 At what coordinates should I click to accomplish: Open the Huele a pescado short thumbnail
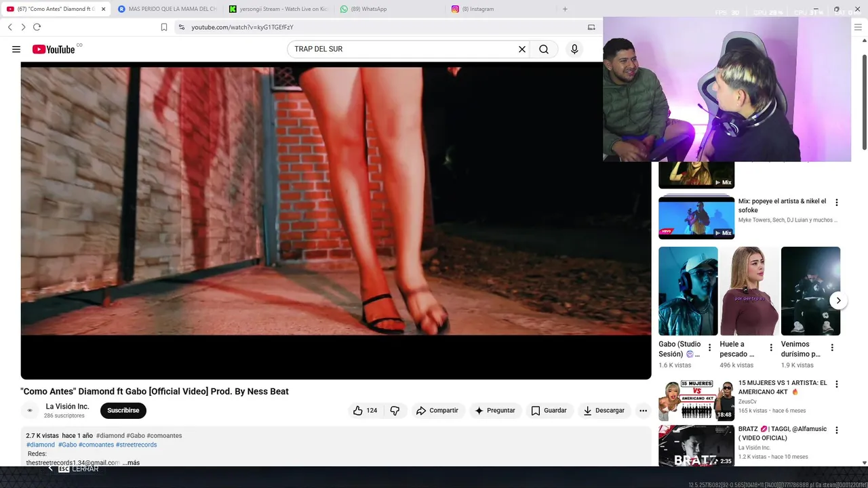pos(749,291)
